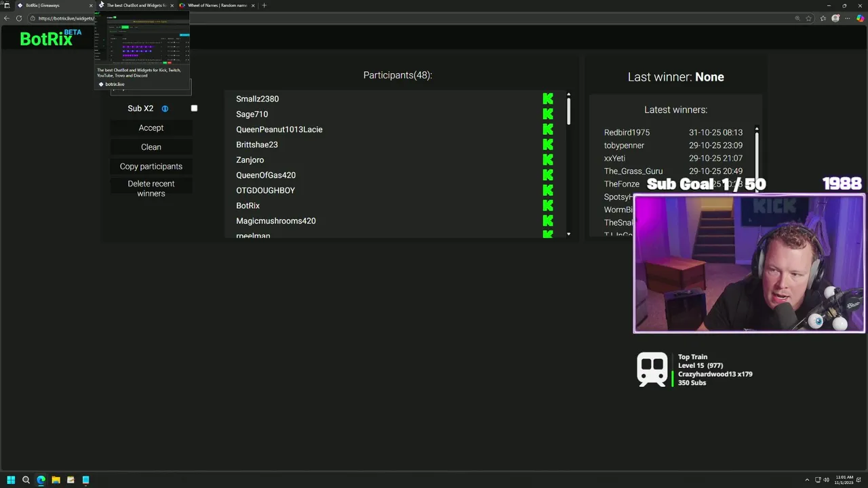868x488 pixels.
Task: Click the BotRix logo
Action: pos(51,37)
